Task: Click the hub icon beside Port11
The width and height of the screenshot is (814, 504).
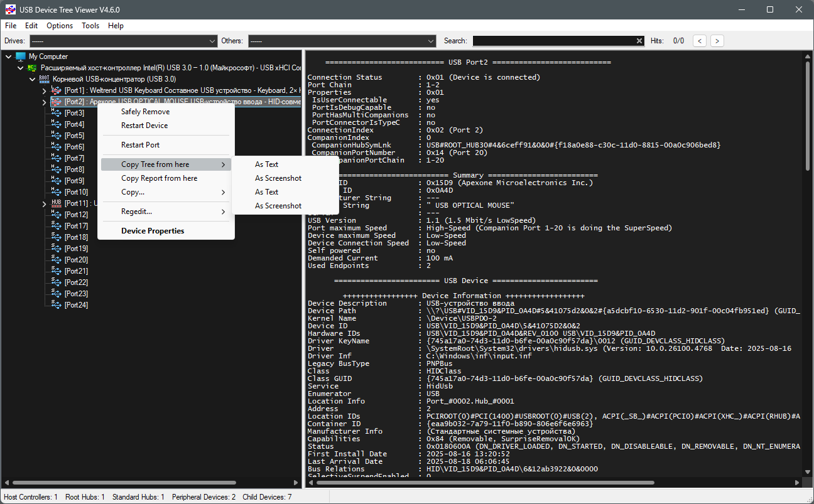Action: 56,203
